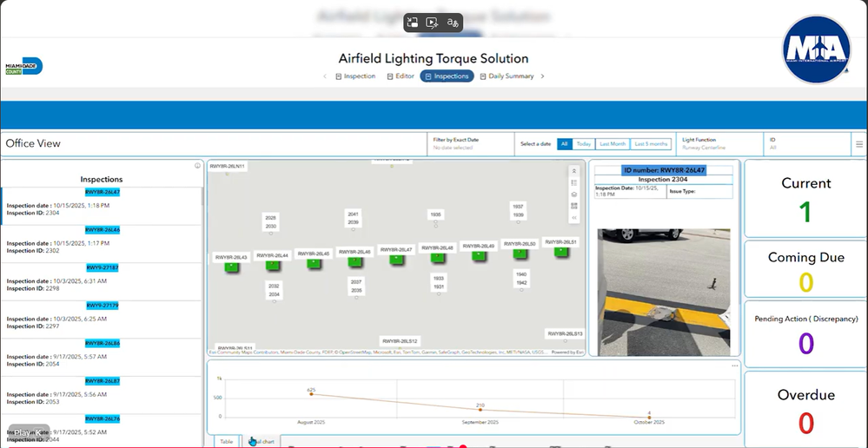
Task: Click the green marker labeled RWY8R-26L48
Action: (x=438, y=258)
